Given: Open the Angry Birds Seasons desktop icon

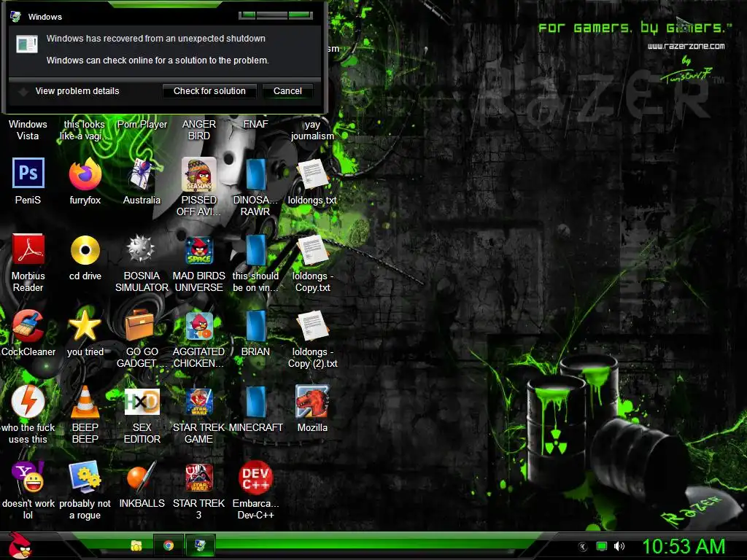Looking at the screenshot, I should tap(198, 174).
